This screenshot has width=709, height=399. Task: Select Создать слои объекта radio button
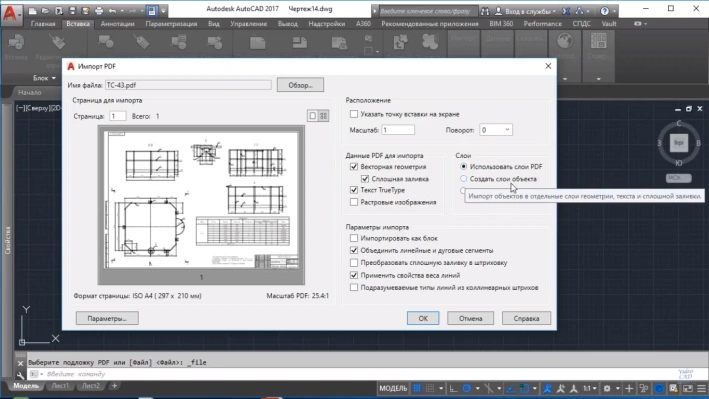[463, 179]
